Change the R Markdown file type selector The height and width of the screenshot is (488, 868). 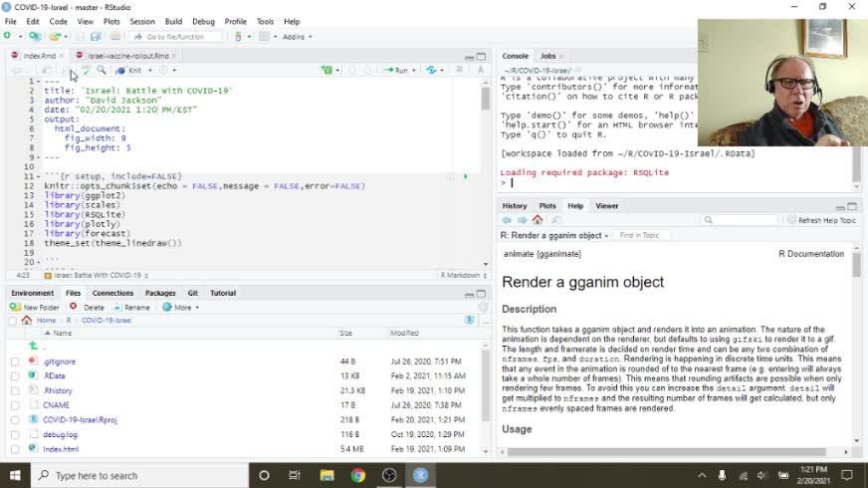pyautogui.click(x=463, y=275)
